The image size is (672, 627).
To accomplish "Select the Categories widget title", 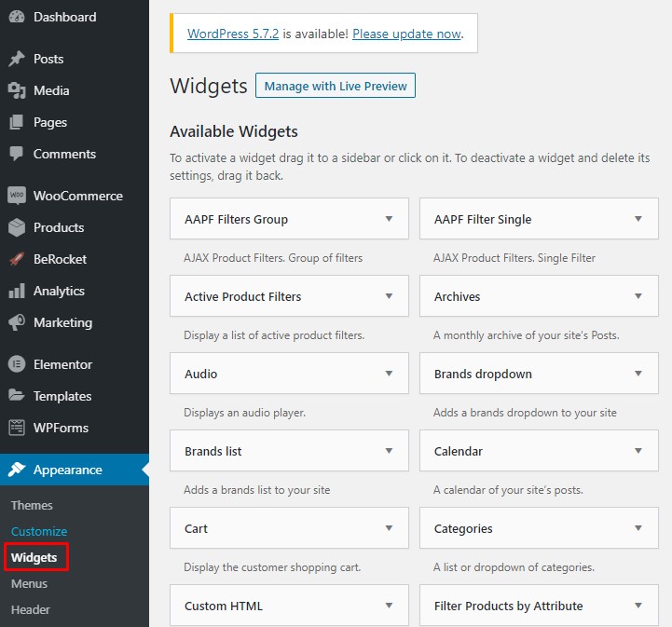I will (463, 529).
